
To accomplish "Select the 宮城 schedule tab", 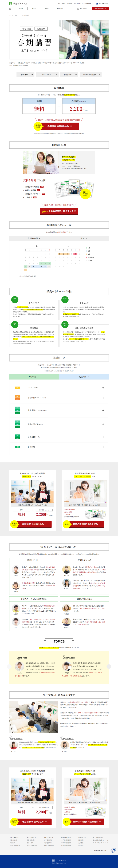I will [84, 238].
